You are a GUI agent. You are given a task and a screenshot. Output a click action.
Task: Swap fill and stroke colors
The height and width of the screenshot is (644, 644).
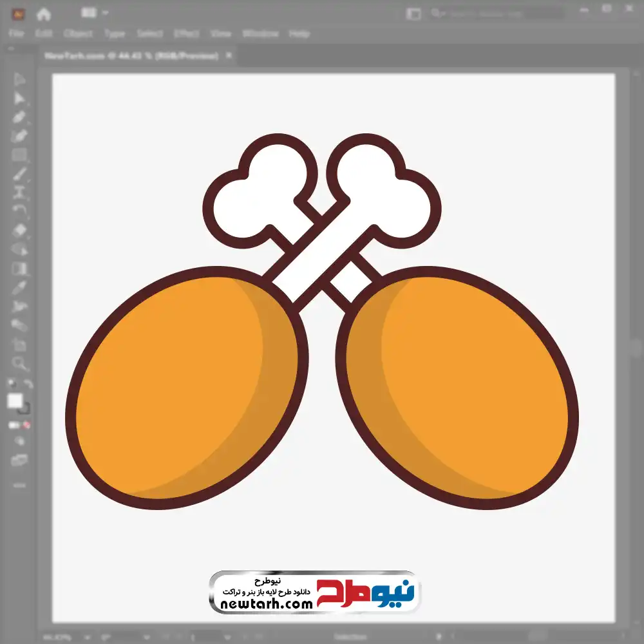tap(28, 384)
